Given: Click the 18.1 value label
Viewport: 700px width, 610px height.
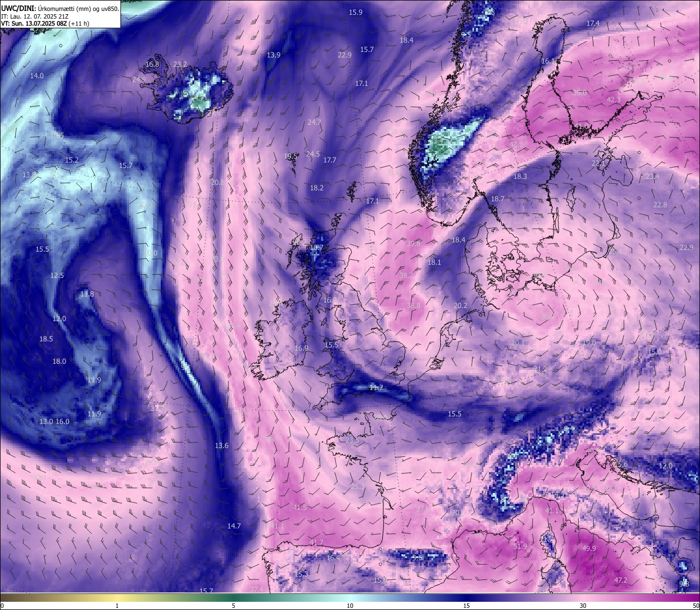Looking at the screenshot, I should [x=434, y=263].
